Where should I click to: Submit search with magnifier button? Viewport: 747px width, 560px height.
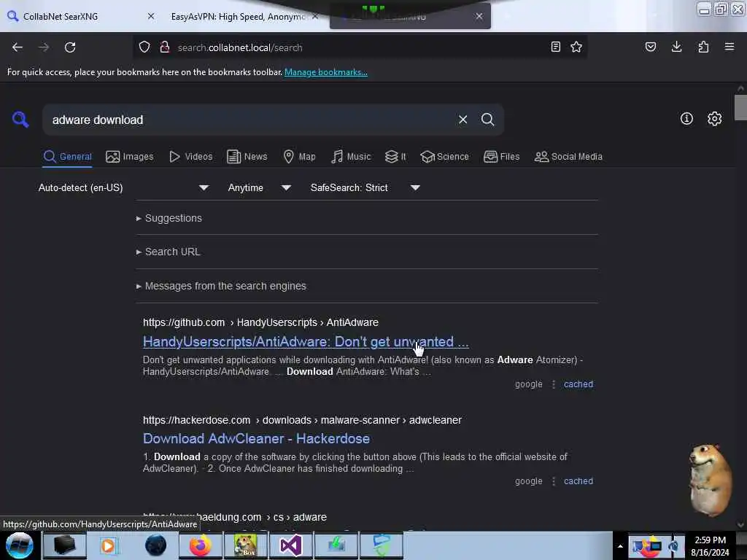point(487,120)
